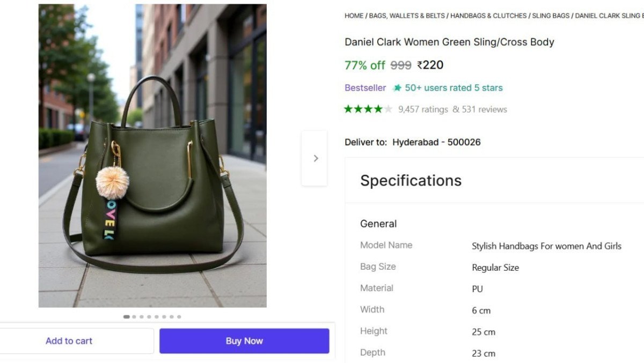Click the green star badge icon
644x363 pixels.
[x=397, y=88]
